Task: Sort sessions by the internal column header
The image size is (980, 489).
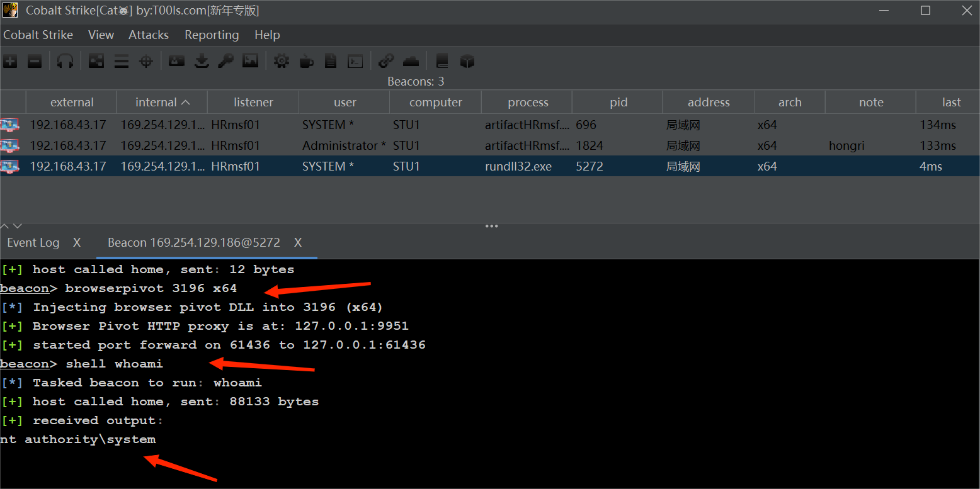Action: (162, 103)
